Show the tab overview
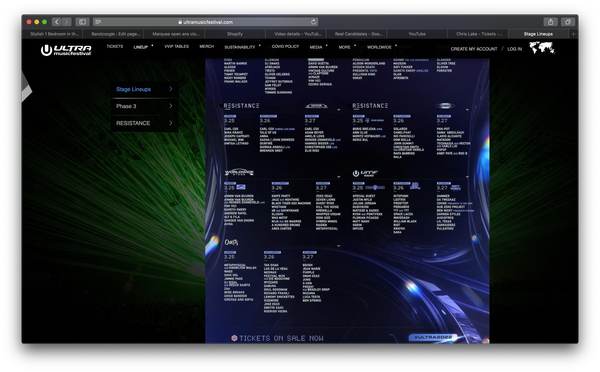This screenshot has width=600, height=372. (568, 22)
